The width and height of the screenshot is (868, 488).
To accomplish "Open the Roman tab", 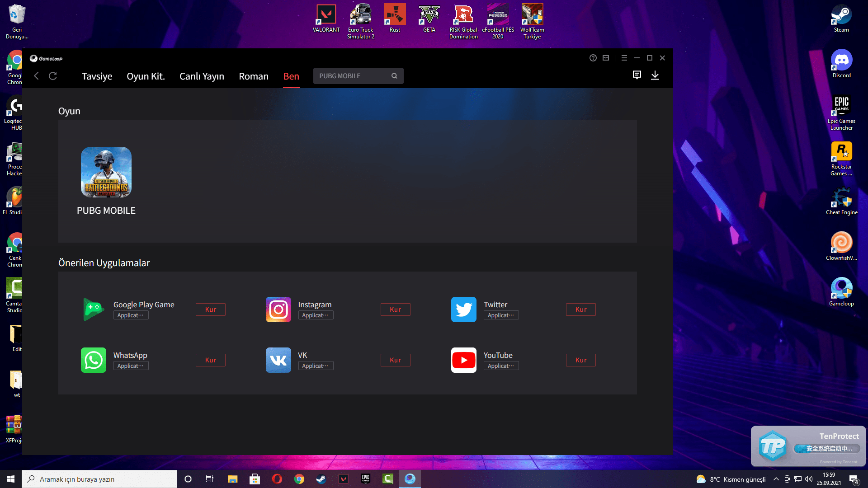I will click(x=254, y=76).
